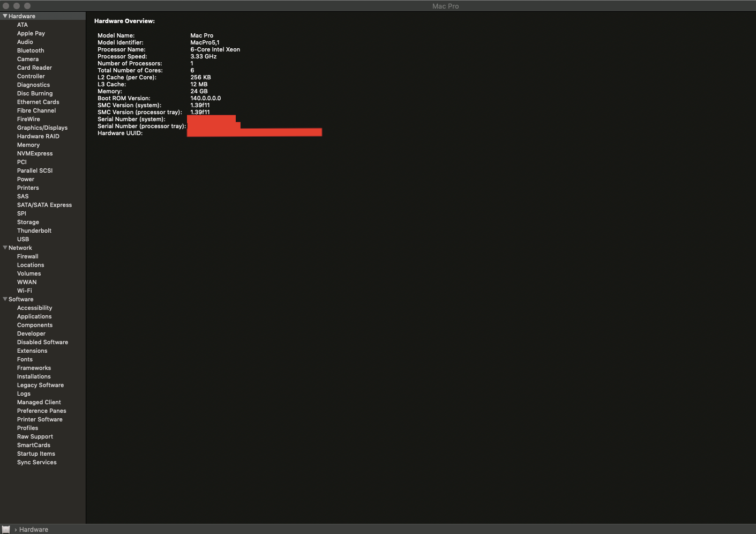Select Managed Client entry
Image resolution: width=756 pixels, height=534 pixels.
pyautogui.click(x=39, y=402)
